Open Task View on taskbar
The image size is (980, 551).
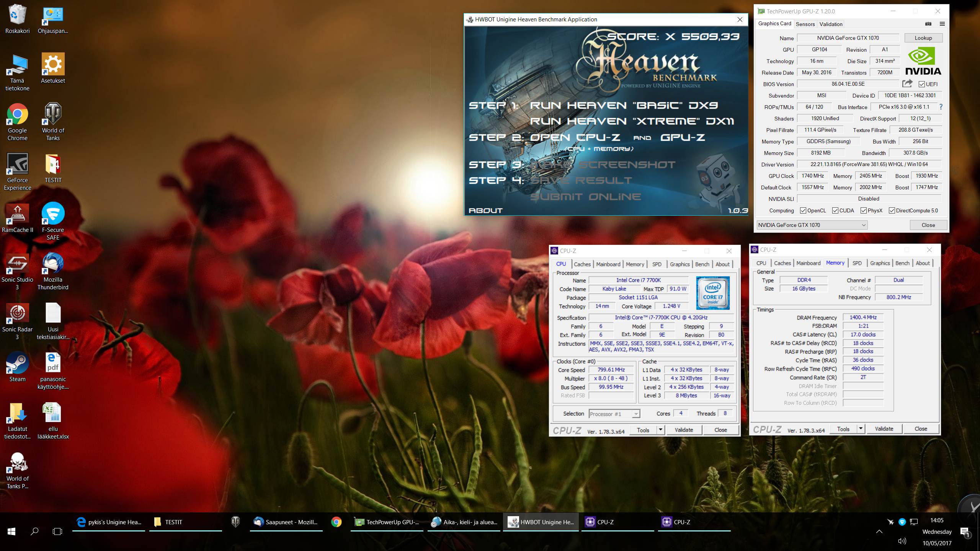tap(57, 531)
